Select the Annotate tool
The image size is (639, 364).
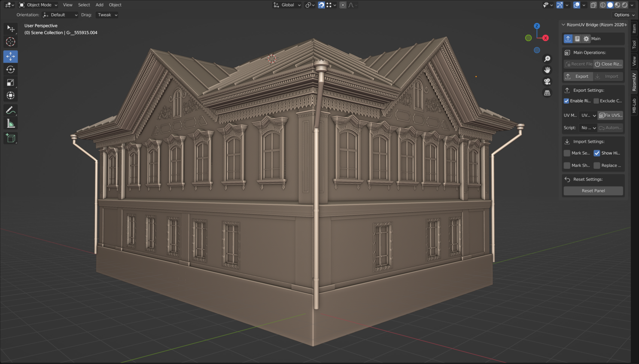click(11, 111)
